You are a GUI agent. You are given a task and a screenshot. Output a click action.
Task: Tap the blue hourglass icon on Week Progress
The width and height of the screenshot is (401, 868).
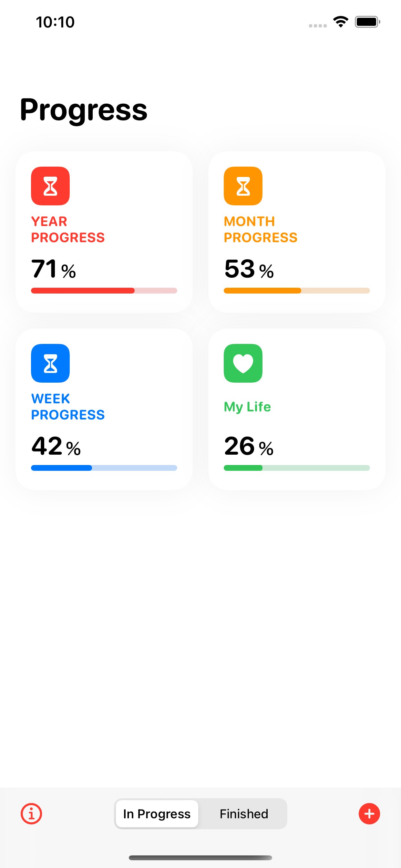point(50,363)
